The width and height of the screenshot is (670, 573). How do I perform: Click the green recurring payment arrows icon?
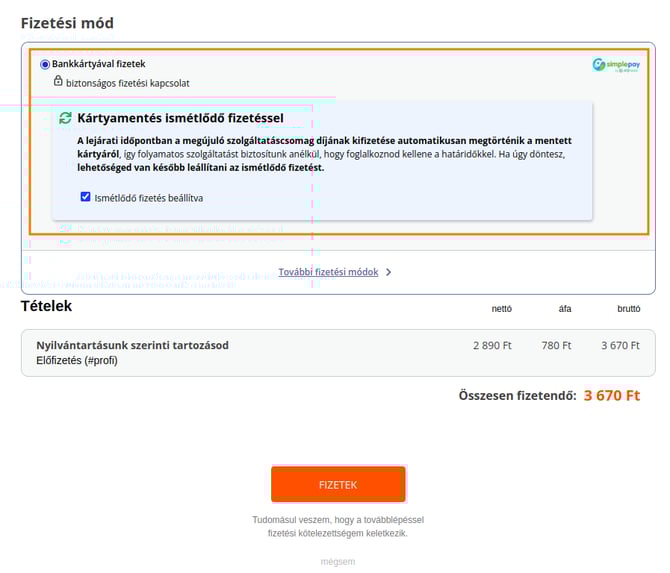[x=65, y=118]
